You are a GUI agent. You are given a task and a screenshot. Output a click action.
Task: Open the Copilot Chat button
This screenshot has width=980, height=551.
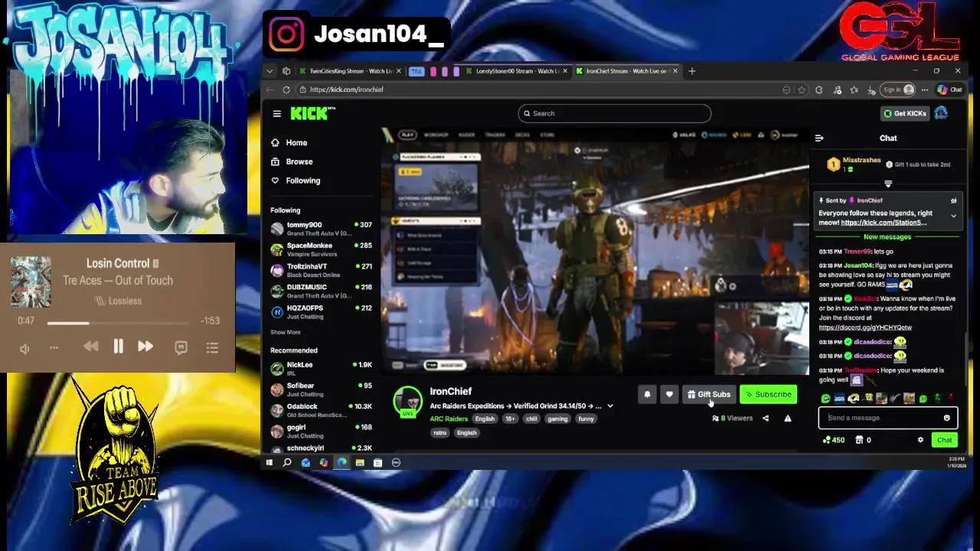950,90
